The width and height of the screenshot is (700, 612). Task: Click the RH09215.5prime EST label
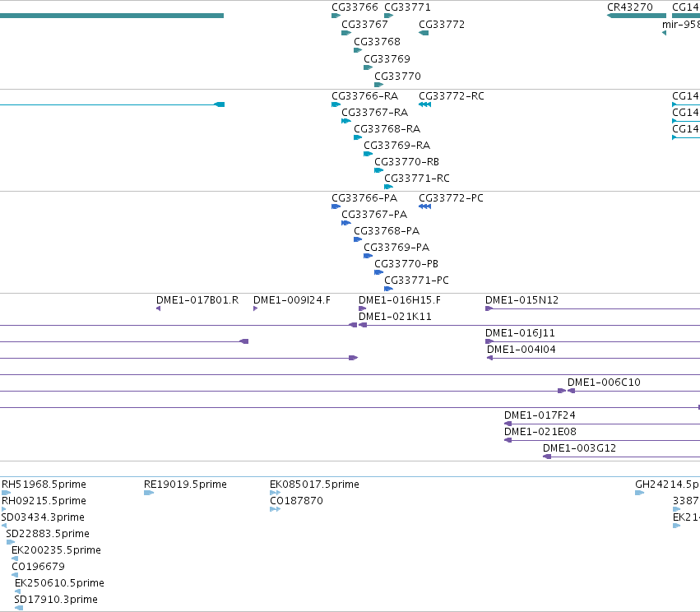(44, 501)
